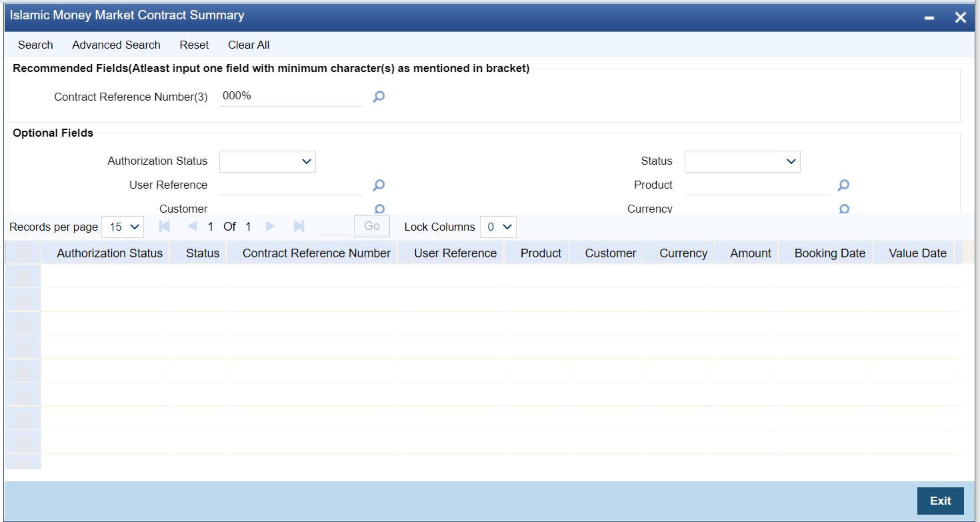
Task: Click the page number input box
Action: (333, 227)
